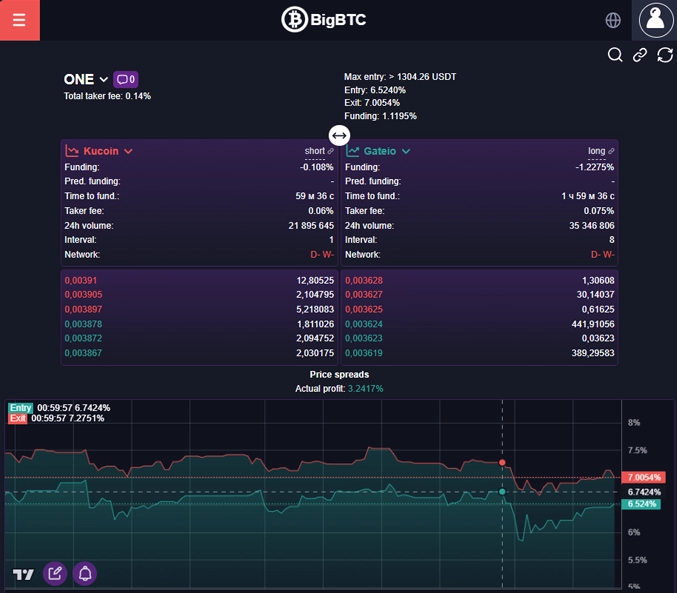Click Gateio 24h volume 35 346 806
The width and height of the screenshot is (677, 593).
592,225
